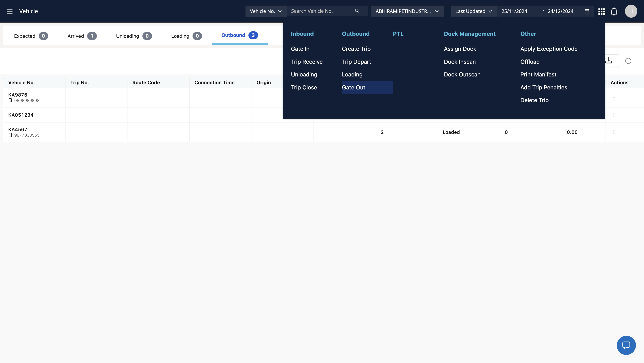Choose Apply Exception Code menu item
This screenshot has height=363, width=644.
pos(549,49)
